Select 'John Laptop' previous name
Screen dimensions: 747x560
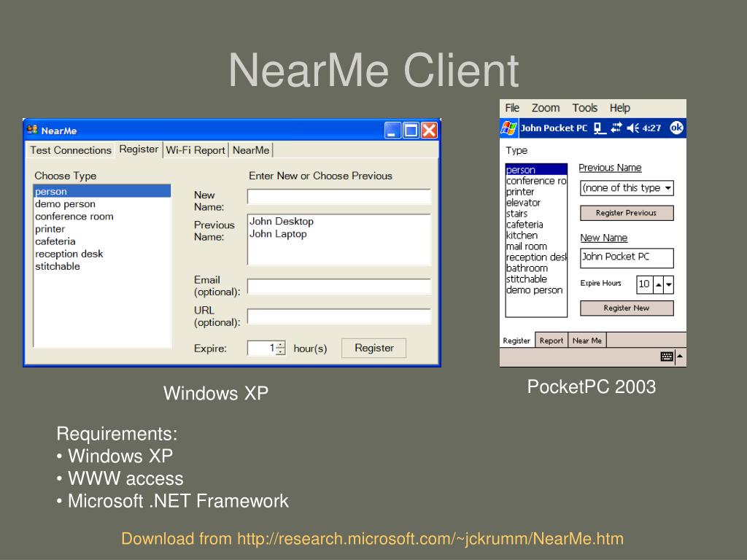tap(338, 234)
